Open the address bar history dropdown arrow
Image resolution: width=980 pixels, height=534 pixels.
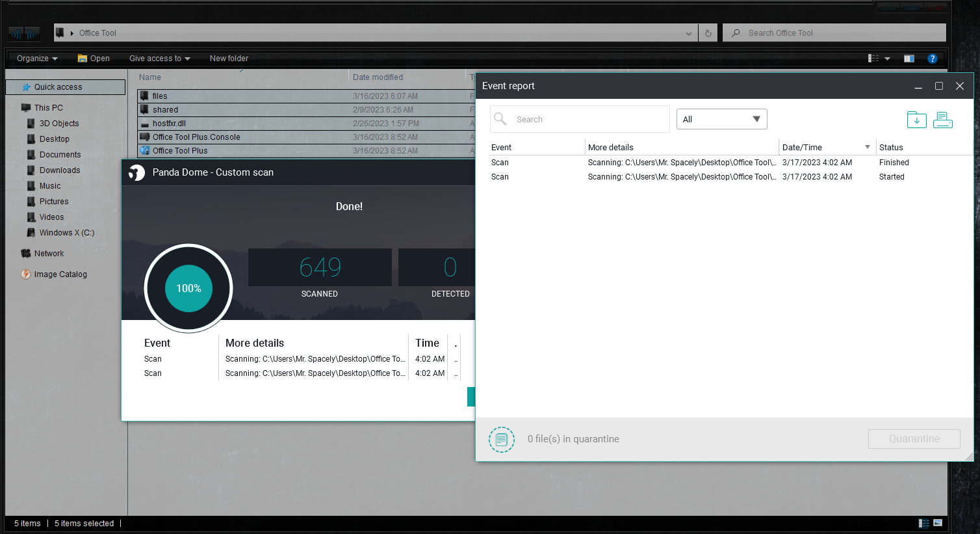tap(689, 33)
